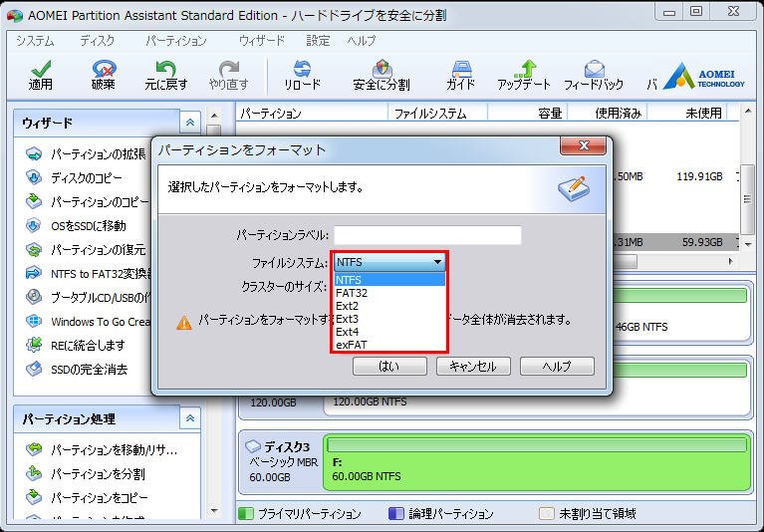Click the horizontal scrollbar right arrow
This screenshot has height=532, width=764.
(730, 261)
